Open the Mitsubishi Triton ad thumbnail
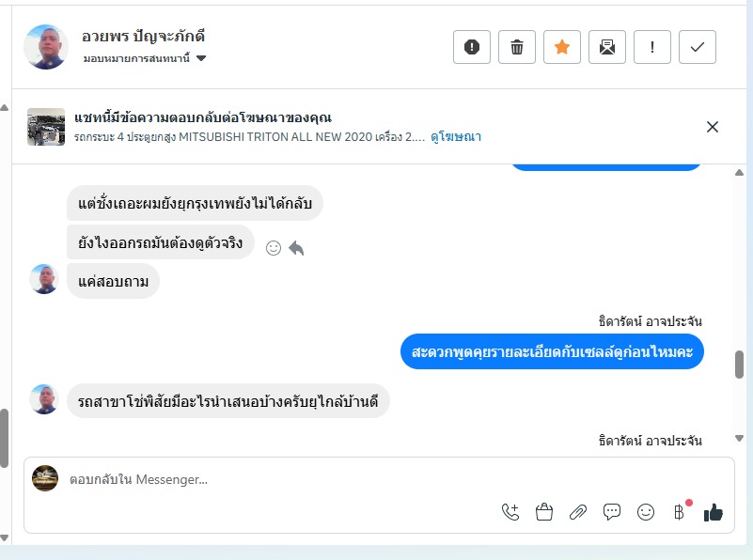This screenshot has width=753, height=560. 46,127
